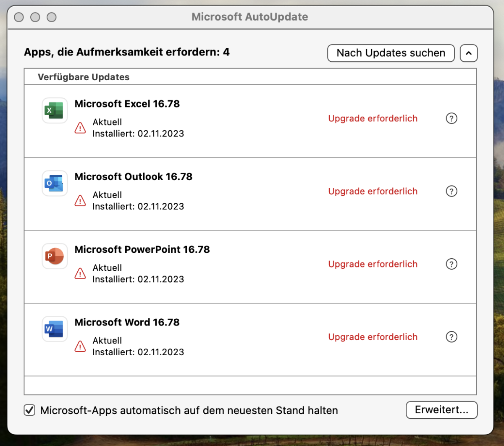Click the Microsoft PowerPoint app icon
The width and height of the screenshot is (504, 446).
coord(54,256)
